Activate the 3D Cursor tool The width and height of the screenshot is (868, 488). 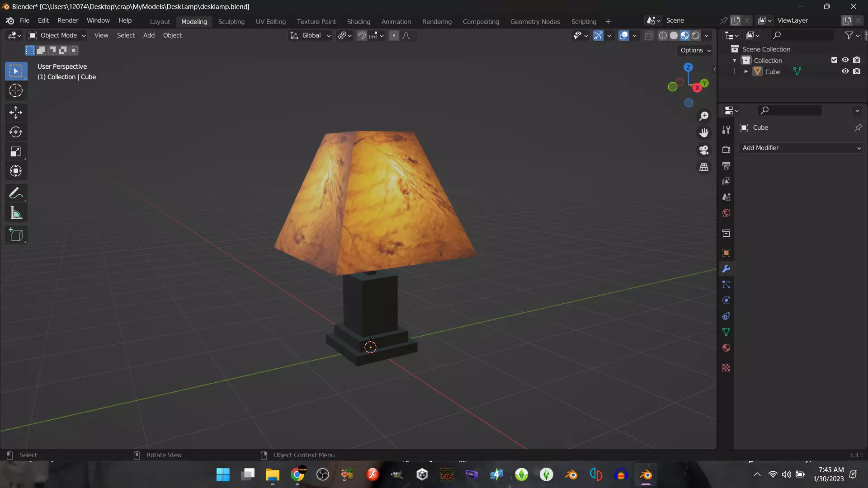click(16, 91)
